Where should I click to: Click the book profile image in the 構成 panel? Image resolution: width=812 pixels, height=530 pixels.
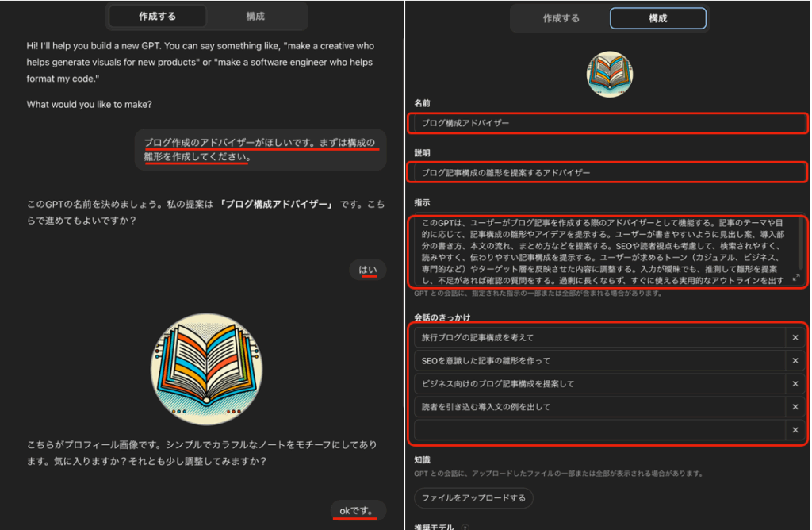[x=609, y=74]
